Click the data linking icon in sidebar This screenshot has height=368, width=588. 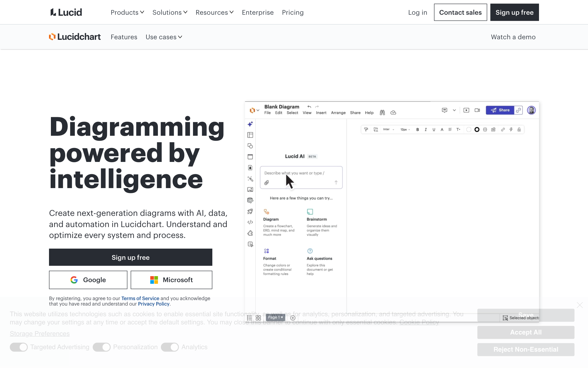coord(250,200)
